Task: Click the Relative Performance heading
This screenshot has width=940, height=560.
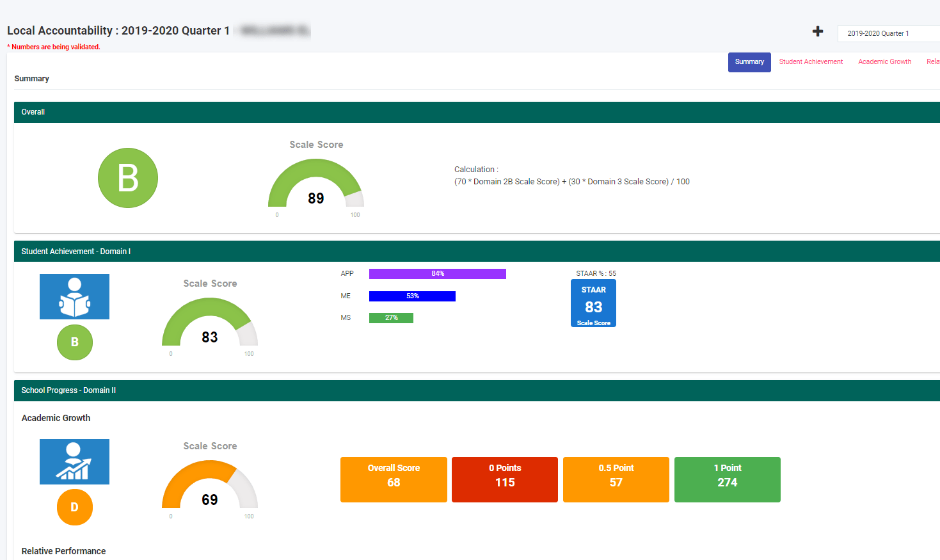Action: coord(63,551)
